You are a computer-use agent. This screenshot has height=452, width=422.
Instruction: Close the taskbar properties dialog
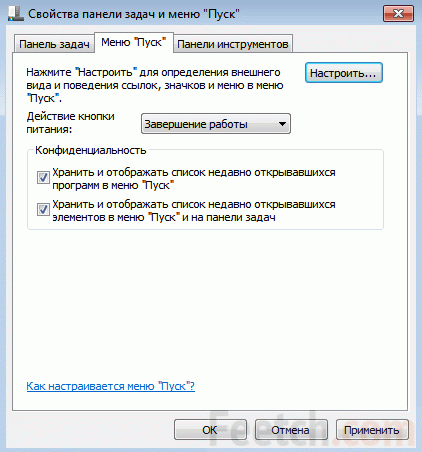(x=398, y=14)
